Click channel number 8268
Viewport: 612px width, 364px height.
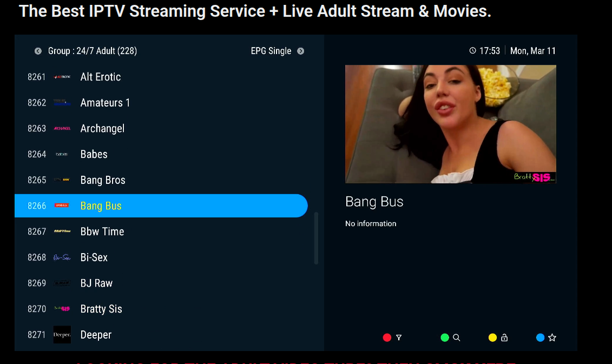[x=37, y=257]
